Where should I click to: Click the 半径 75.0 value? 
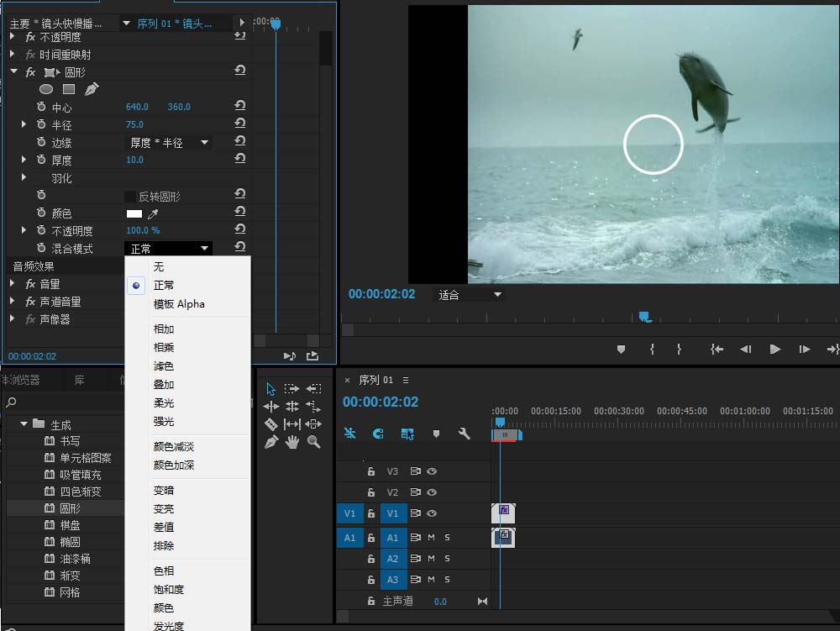coord(134,124)
